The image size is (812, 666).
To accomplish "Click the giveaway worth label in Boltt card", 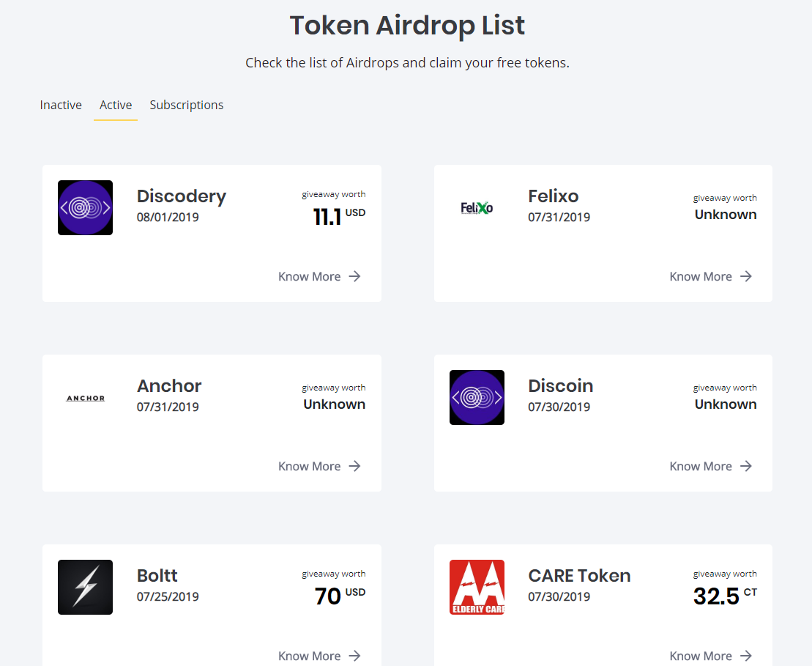I will point(333,574).
